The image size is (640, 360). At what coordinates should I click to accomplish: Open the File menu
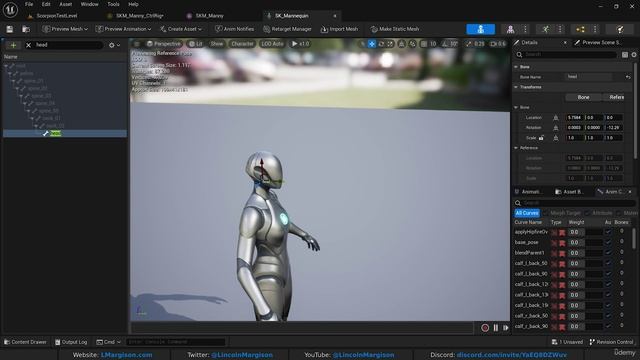tap(29, 4)
